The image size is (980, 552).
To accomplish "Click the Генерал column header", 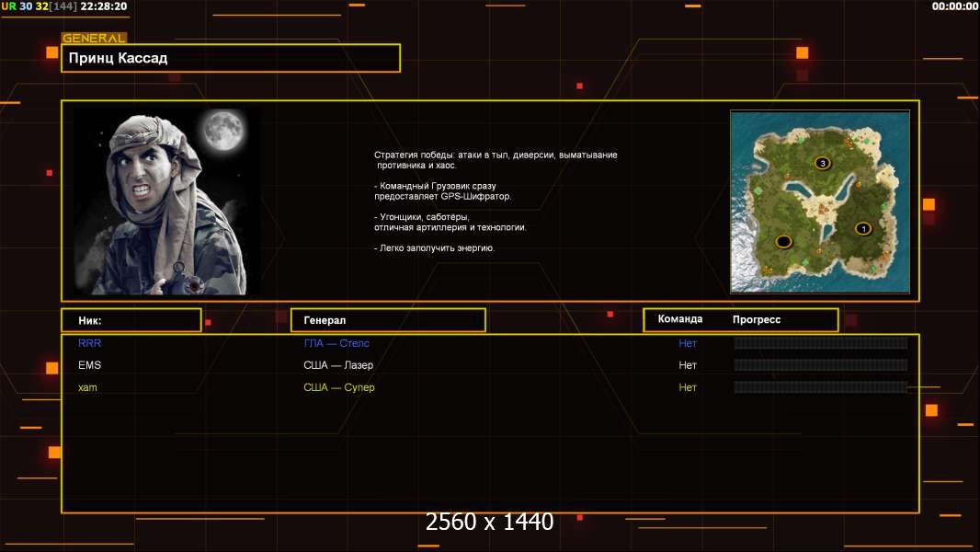I will coord(387,320).
